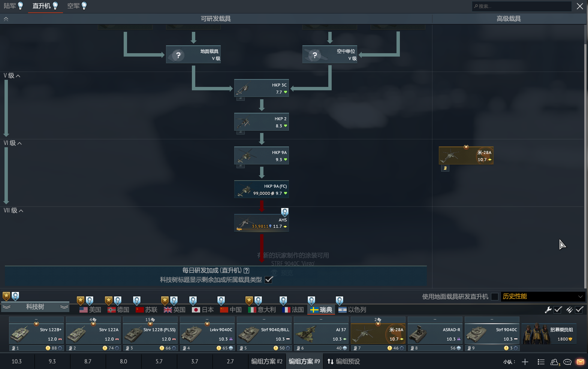Select Strv 122B+ crew slot
This screenshot has width=588, height=369.
pyautogui.click(x=36, y=334)
